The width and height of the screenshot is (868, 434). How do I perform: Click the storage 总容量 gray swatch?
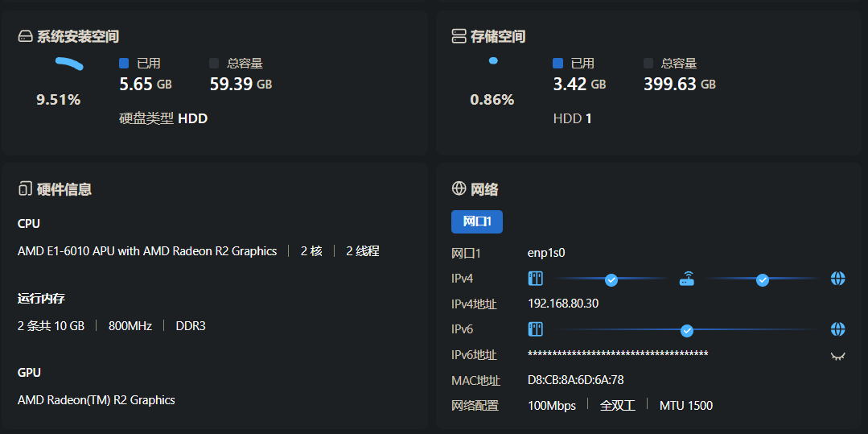[648, 63]
